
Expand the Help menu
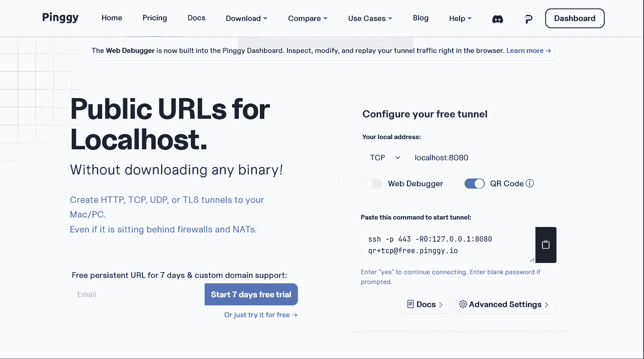click(460, 18)
